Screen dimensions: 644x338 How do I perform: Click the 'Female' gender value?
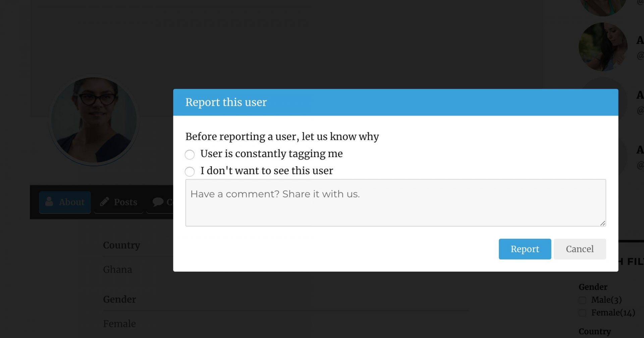point(119,324)
